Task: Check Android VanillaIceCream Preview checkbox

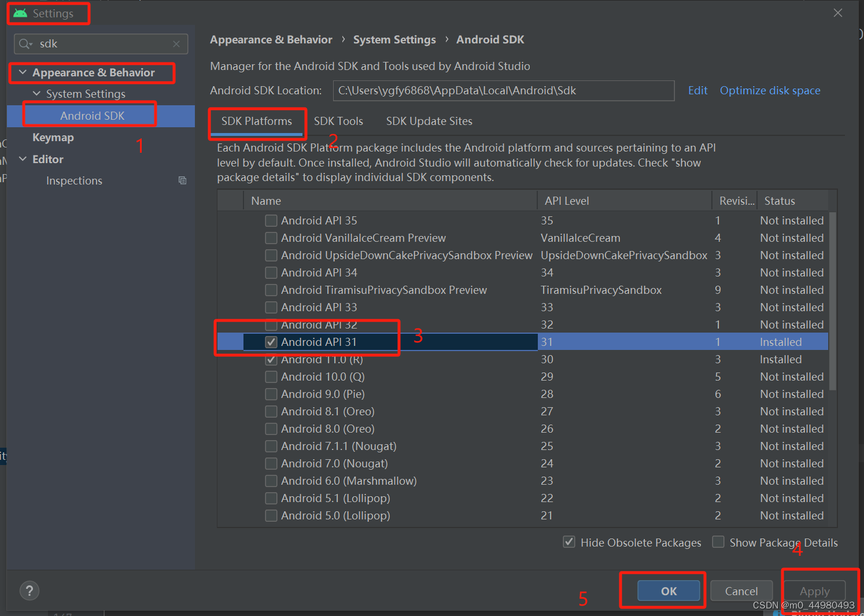Action: (271, 238)
